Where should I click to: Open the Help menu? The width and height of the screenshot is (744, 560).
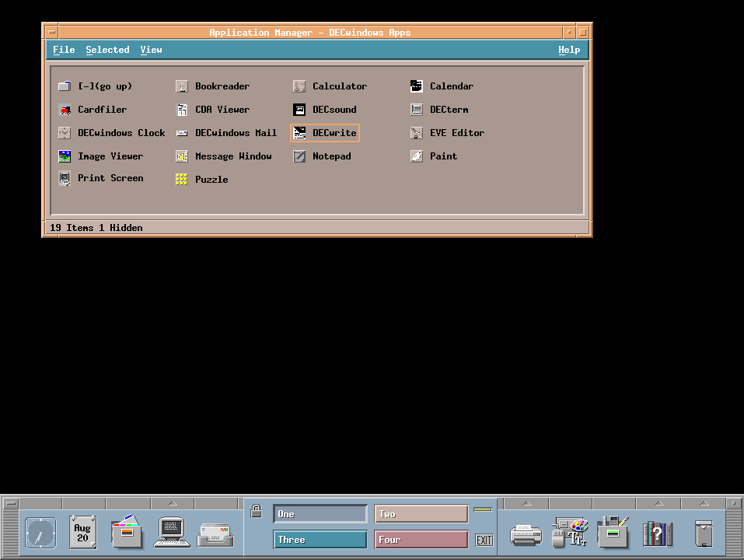click(x=569, y=50)
